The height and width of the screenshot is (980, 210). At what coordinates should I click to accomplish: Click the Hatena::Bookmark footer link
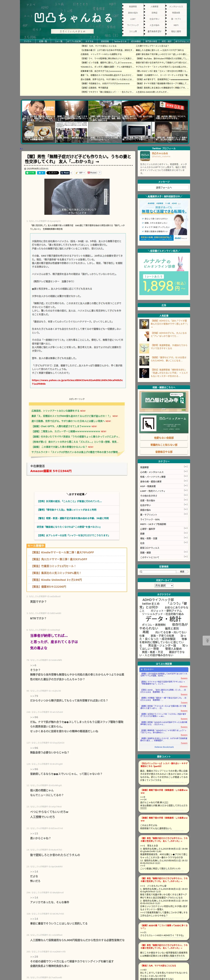(x=164, y=747)
